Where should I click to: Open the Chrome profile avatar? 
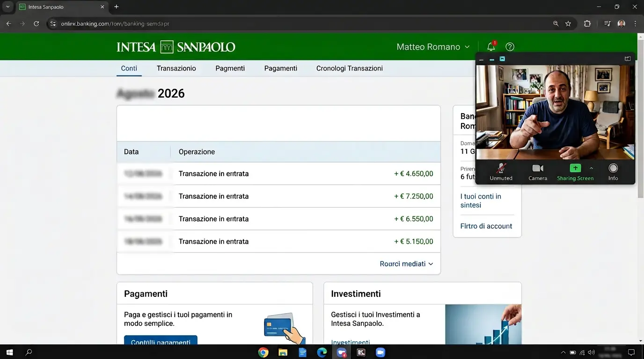622,23
